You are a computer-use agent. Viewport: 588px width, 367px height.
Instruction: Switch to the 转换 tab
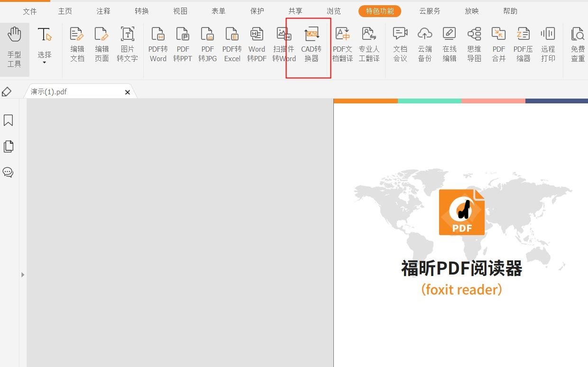(x=142, y=11)
